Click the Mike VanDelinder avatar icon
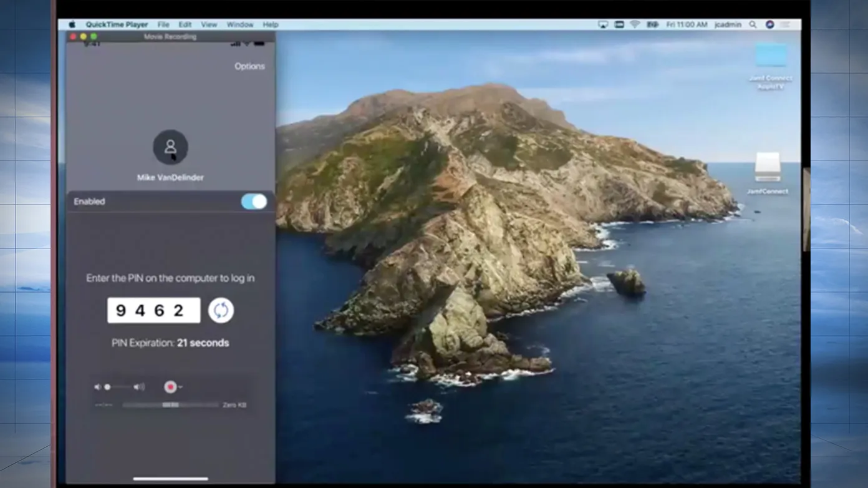This screenshot has height=488, width=868. click(x=170, y=147)
